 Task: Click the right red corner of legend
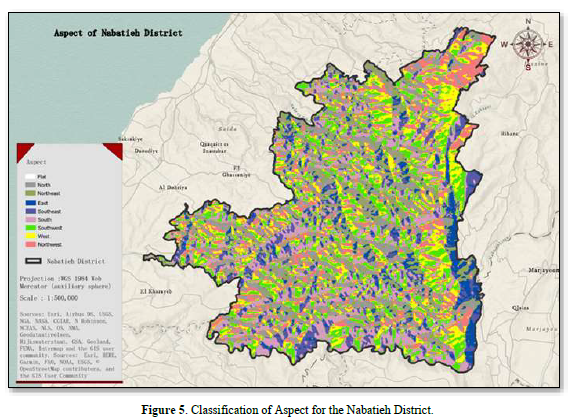point(114,150)
